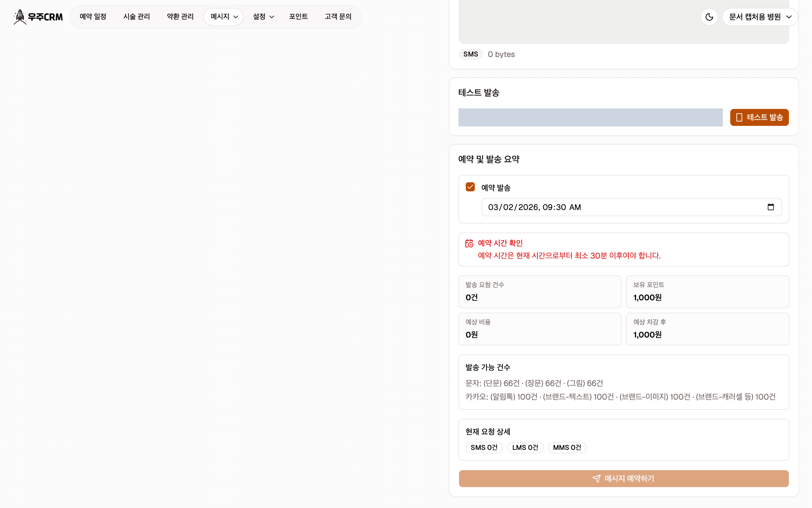Screen dimensions: 812x508
Task: Expand the 설정 dropdown menu
Action: (x=263, y=17)
